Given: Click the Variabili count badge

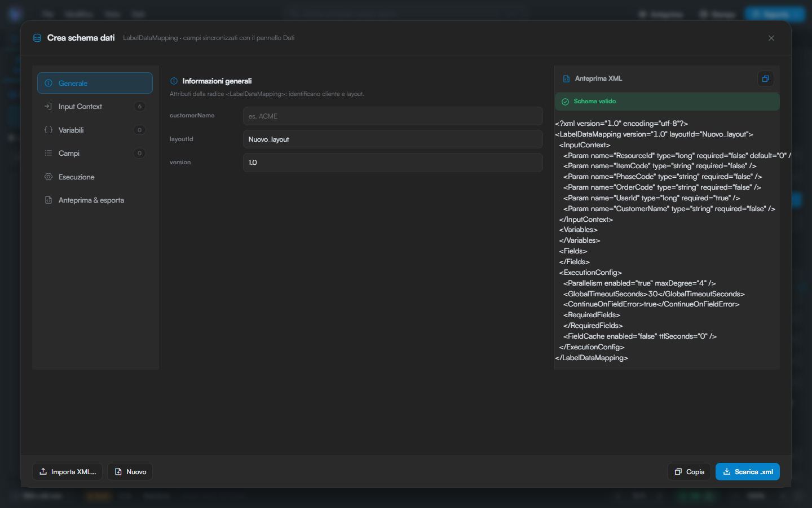Looking at the screenshot, I should point(140,130).
